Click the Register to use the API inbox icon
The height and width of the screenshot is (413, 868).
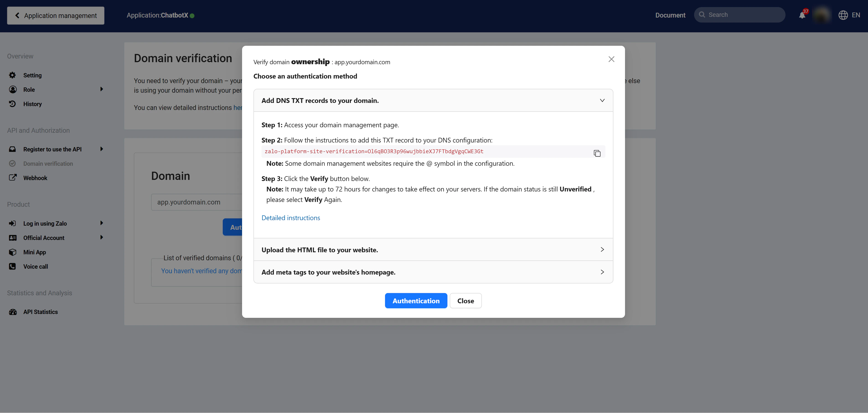tap(13, 149)
